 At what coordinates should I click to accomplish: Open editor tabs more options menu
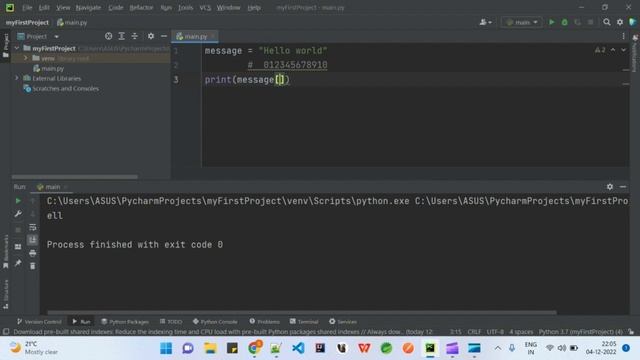[623, 36]
